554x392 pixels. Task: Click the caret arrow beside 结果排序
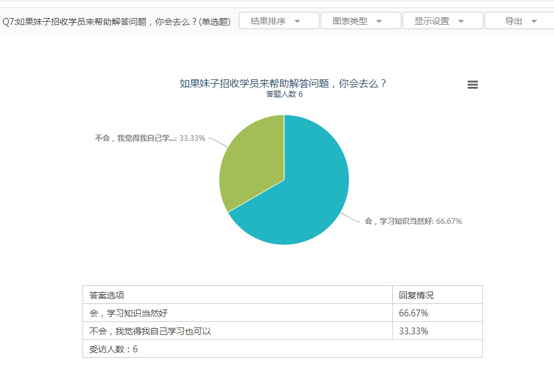point(297,21)
